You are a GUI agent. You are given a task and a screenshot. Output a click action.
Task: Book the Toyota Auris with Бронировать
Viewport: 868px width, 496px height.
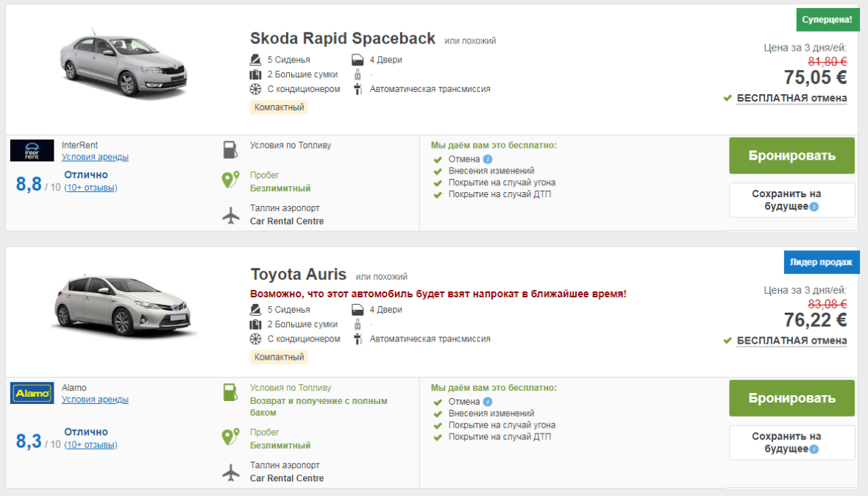click(791, 398)
